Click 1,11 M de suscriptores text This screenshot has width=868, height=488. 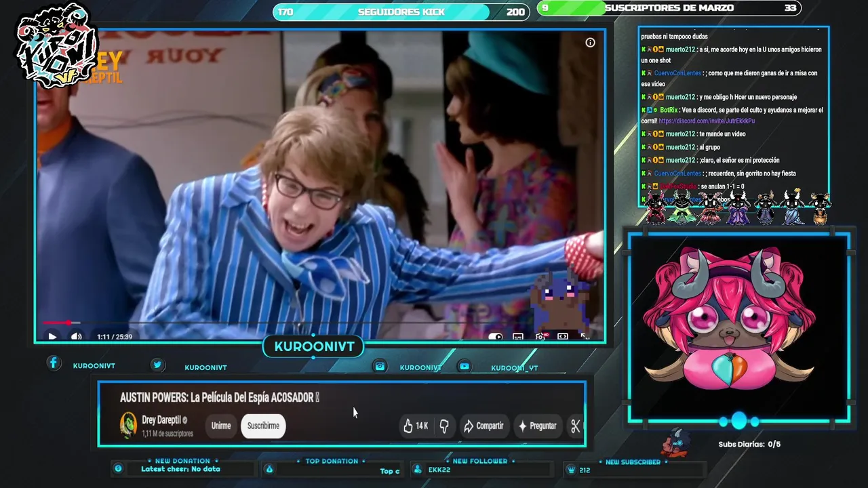pyautogui.click(x=167, y=434)
